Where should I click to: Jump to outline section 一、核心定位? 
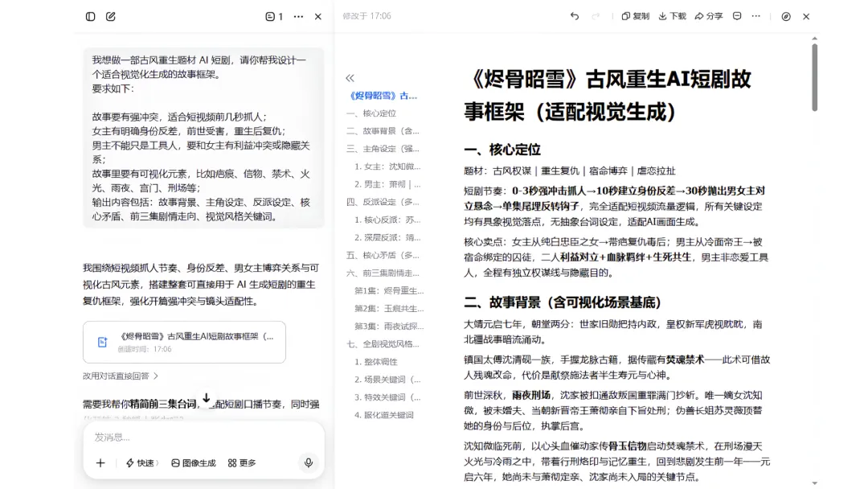coord(371,113)
